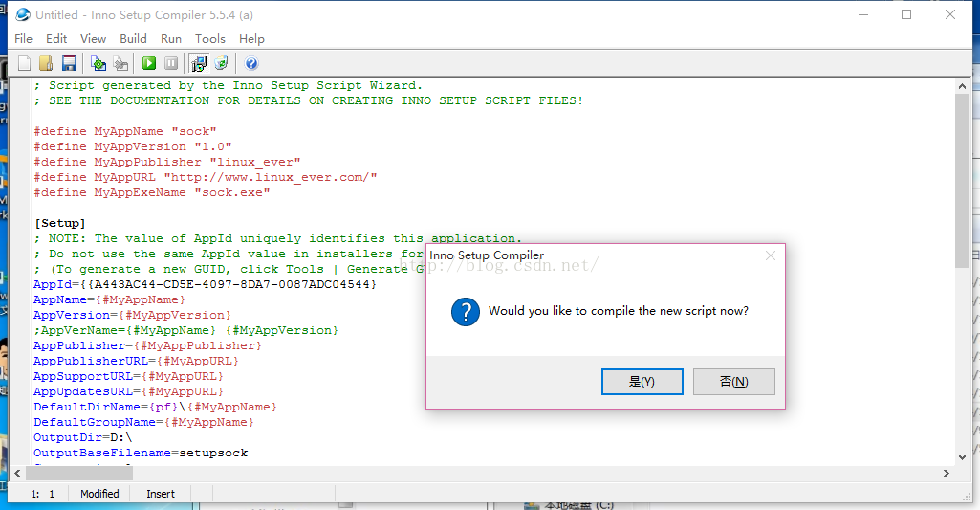Open the View menu

[93, 39]
